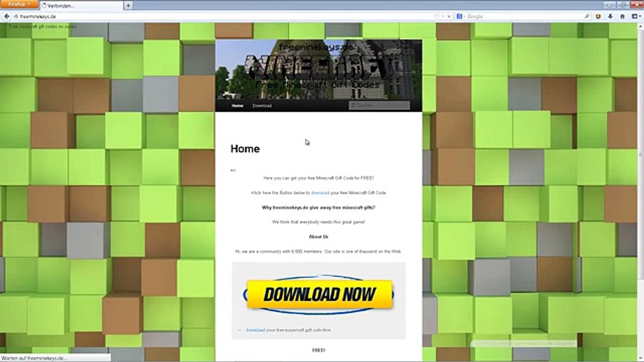Click the 'Download' link under the button
This screenshot has height=362, width=644.
coord(255,330)
